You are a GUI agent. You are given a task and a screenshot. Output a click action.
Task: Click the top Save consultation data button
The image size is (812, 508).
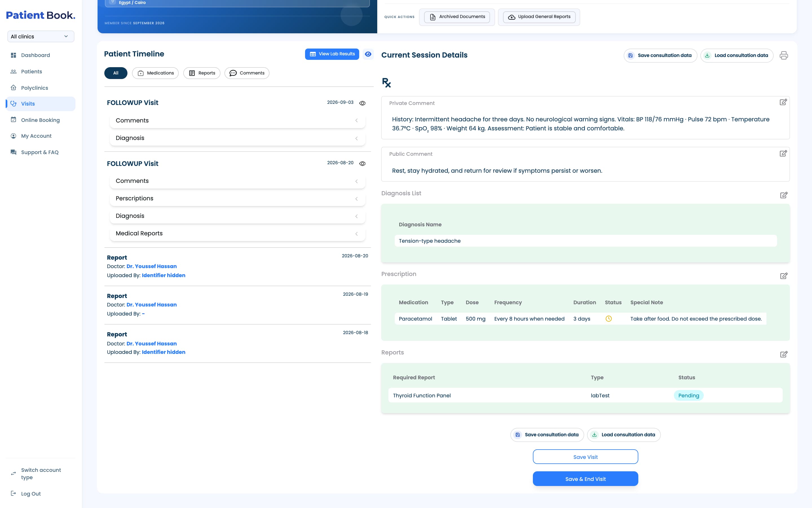[x=660, y=55]
